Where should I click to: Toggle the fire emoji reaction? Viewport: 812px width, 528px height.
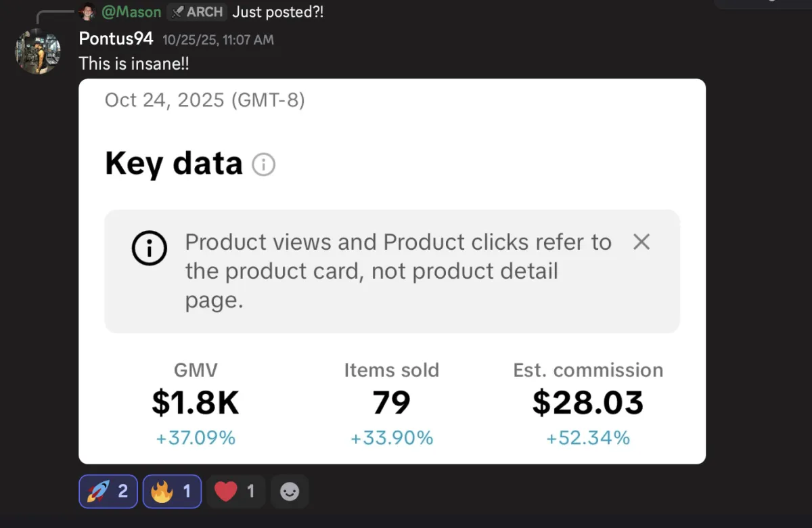click(x=172, y=491)
